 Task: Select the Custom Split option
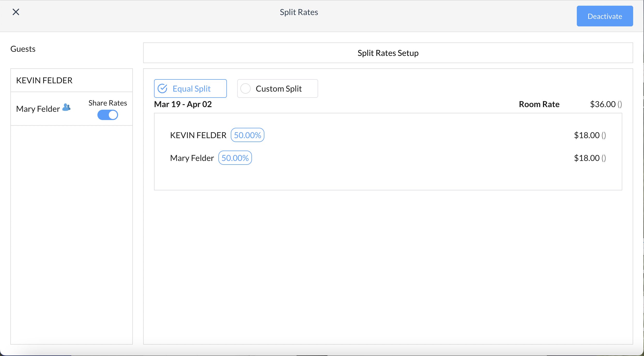[278, 88]
